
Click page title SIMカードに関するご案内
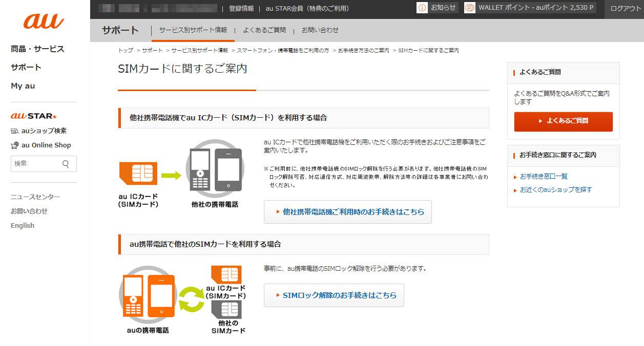click(182, 69)
